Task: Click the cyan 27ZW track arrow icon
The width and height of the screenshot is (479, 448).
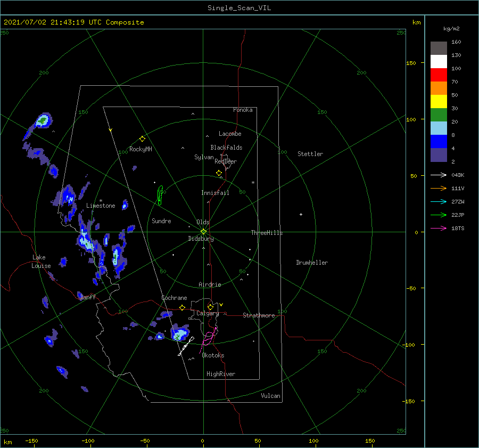Action: coord(439,201)
